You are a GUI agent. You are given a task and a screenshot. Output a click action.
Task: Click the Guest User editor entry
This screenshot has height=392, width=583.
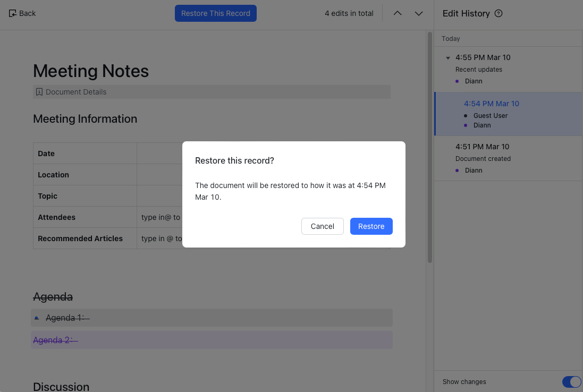491,115
